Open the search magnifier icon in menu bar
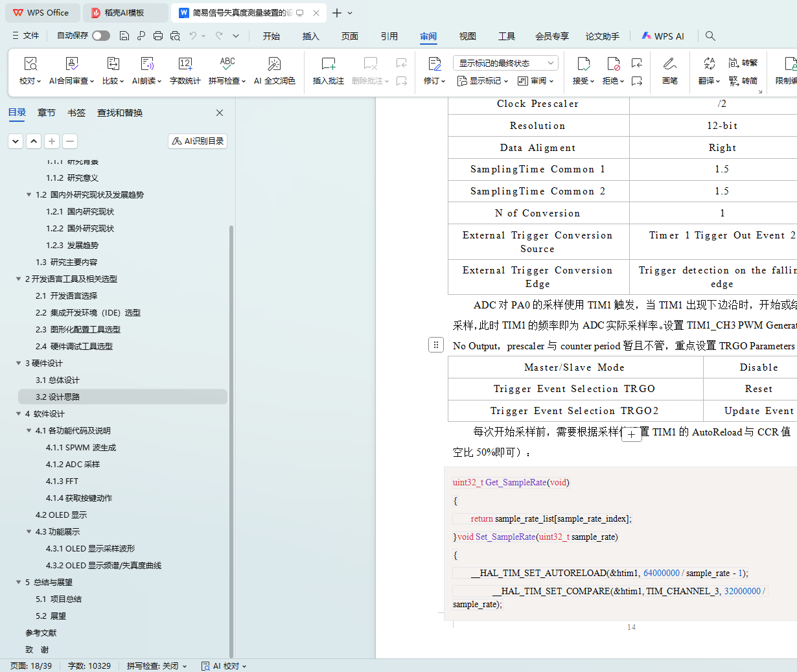Viewport: 797px width, 672px height. [710, 36]
